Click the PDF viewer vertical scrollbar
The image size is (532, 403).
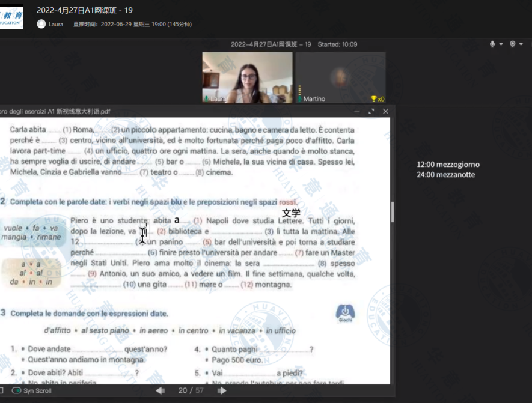393,212
